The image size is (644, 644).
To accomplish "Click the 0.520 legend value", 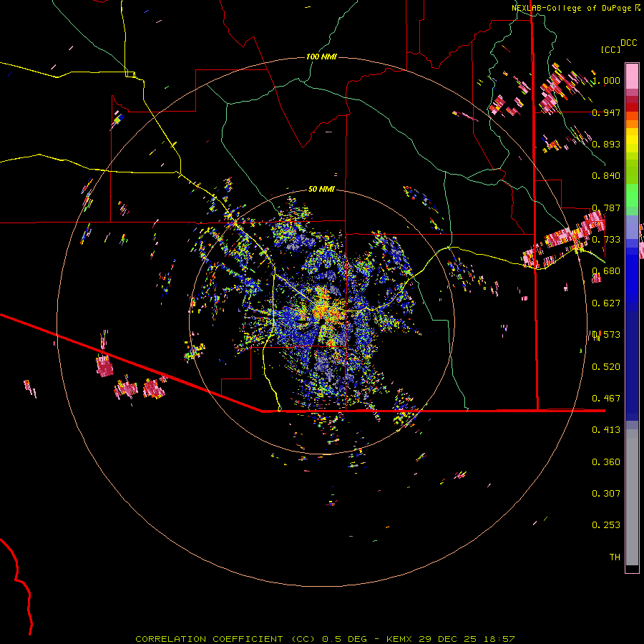I will point(606,366).
